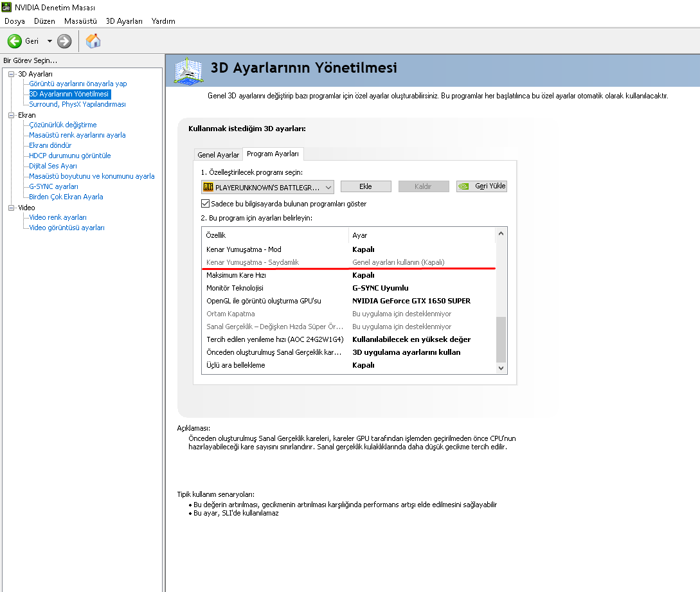Select the Program Ayarları tab
The height and width of the screenshot is (592, 700).
273,154
